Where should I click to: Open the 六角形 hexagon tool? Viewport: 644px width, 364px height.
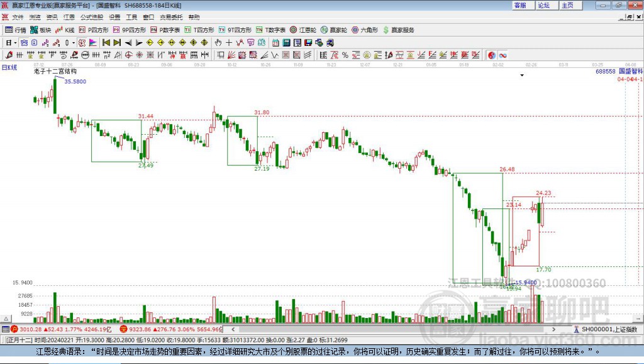365,30
